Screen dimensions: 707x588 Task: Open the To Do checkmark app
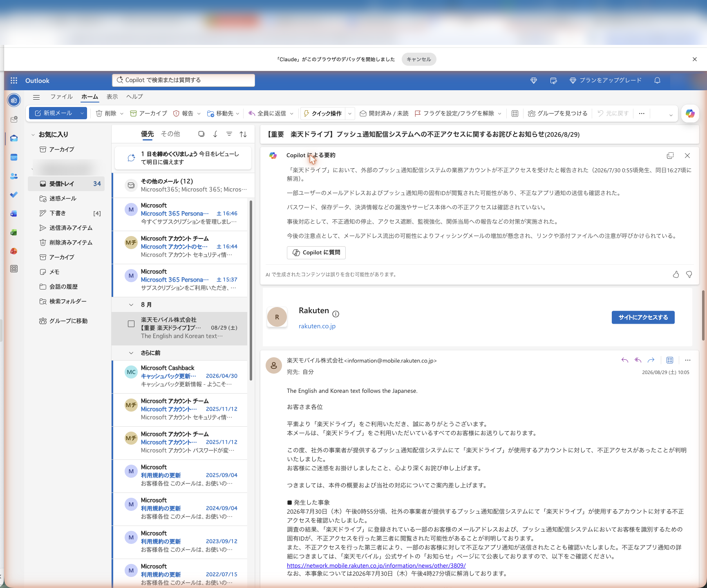[14, 195]
